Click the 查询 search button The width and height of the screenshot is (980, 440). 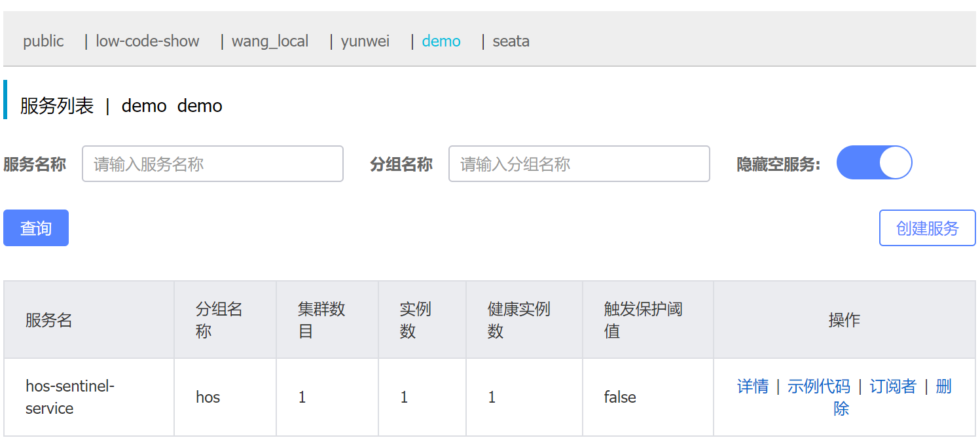[35, 227]
